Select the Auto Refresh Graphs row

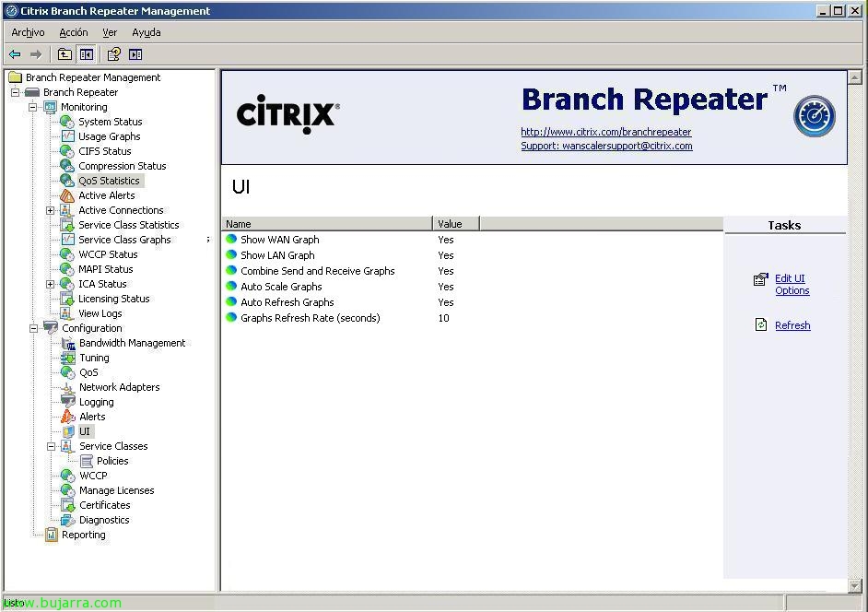tap(472, 302)
